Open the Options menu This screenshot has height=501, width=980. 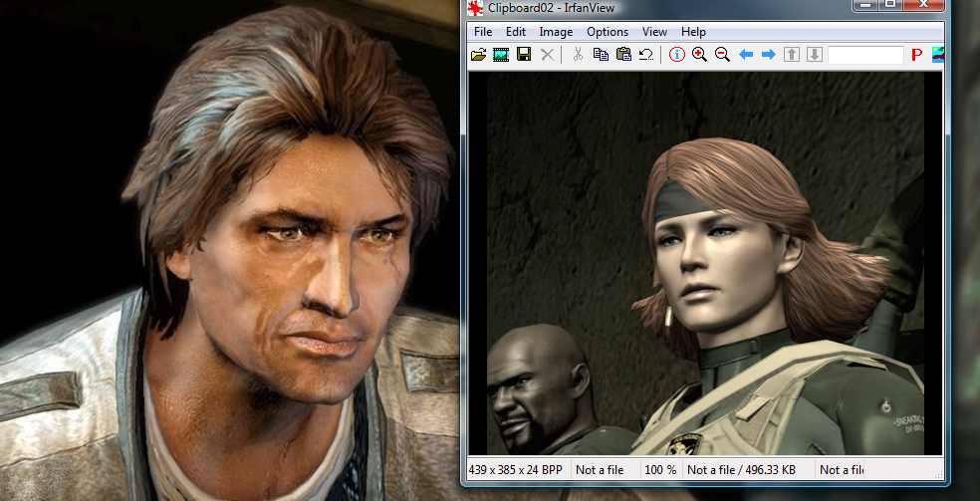[608, 32]
